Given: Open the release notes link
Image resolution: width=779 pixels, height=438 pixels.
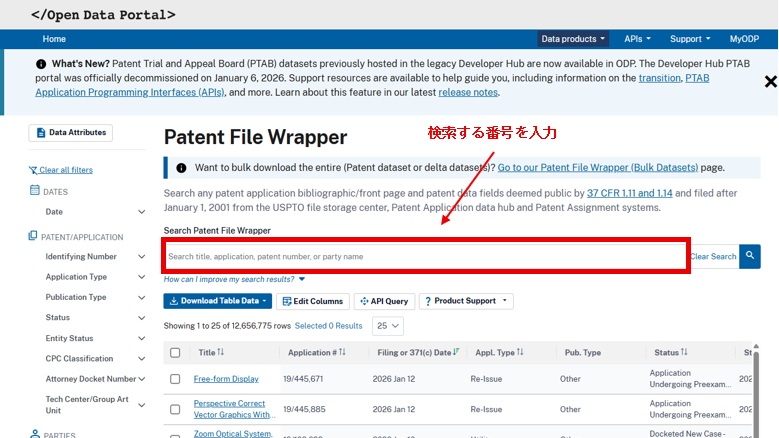Looking at the screenshot, I should [467, 92].
